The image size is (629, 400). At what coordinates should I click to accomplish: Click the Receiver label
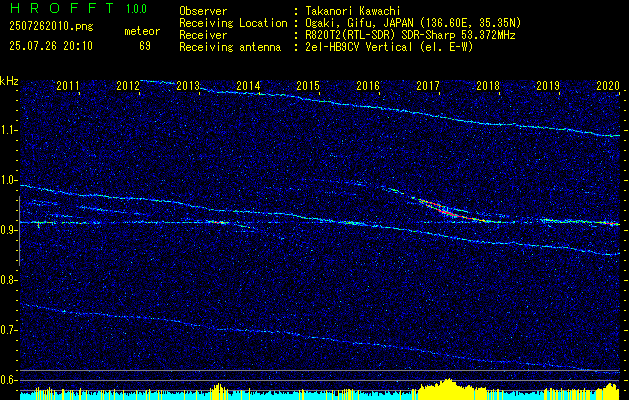pyautogui.click(x=203, y=35)
